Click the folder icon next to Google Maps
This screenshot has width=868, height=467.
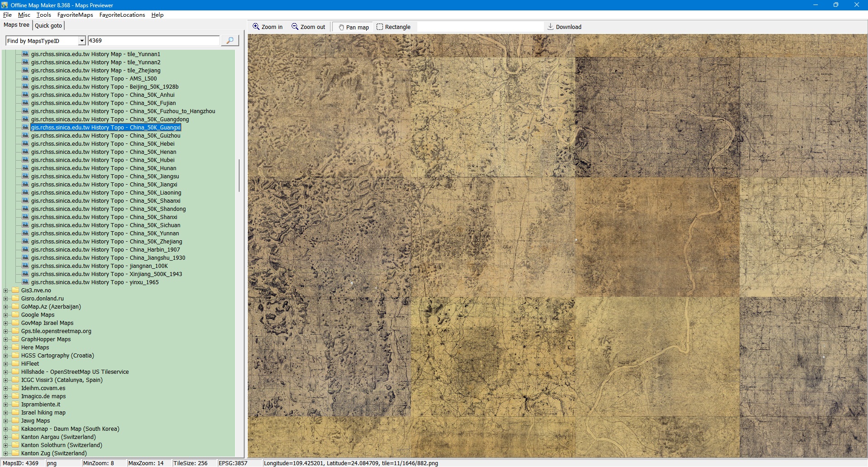[15, 315]
